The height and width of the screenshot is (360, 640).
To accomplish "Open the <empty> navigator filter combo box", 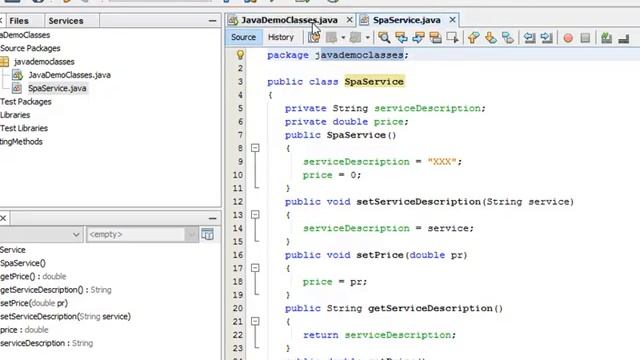I will tap(142, 234).
